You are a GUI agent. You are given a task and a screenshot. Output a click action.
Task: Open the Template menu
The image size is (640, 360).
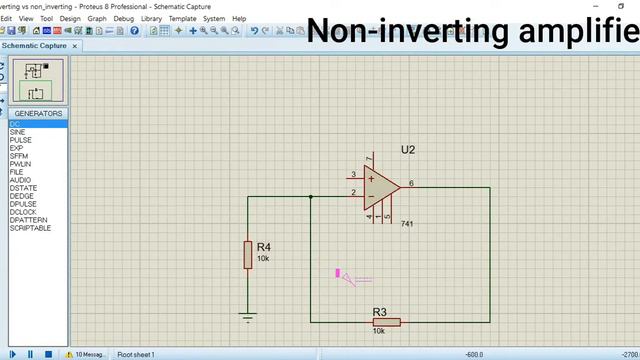click(182, 19)
